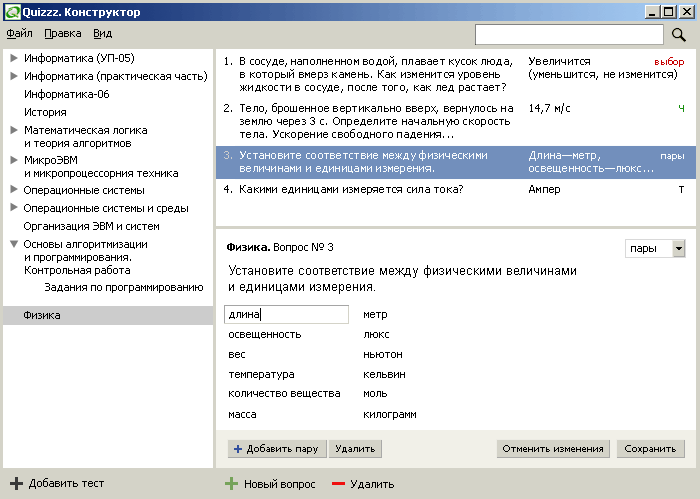Open the Вид menu

point(102,33)
